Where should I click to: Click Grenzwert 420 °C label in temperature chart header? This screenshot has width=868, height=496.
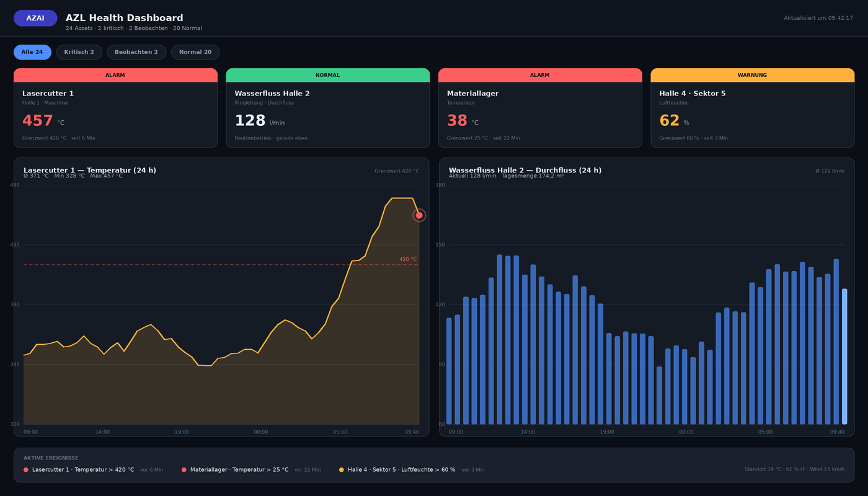point(397,171)
